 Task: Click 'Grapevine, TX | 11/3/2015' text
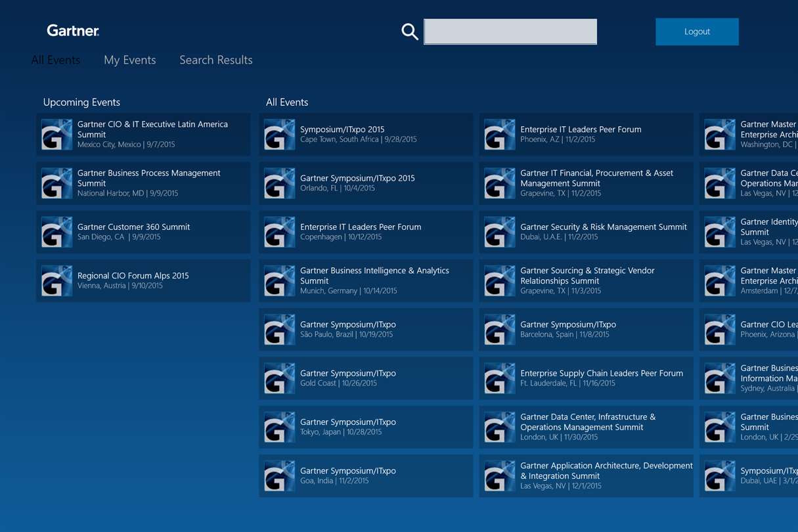[560, 291]
